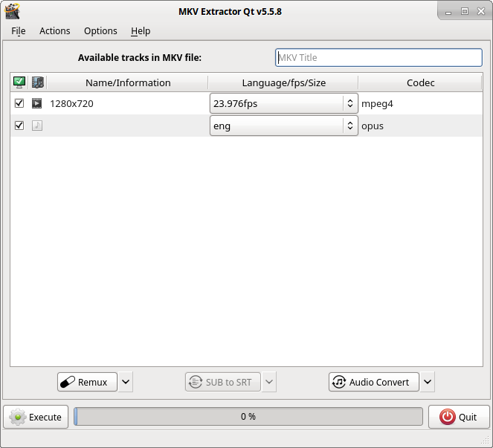
Task: Open the Options menu
Action: click(x=100, y=30)
